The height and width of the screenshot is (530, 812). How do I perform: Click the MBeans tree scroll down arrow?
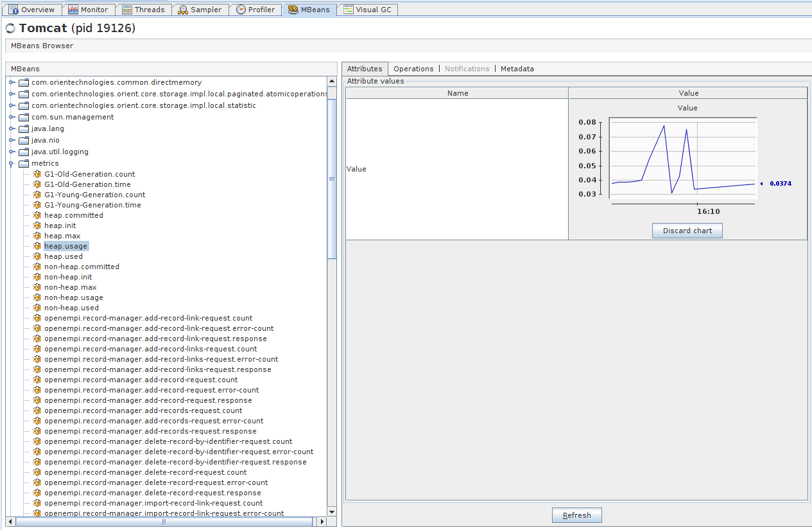(x=332, y=512)
